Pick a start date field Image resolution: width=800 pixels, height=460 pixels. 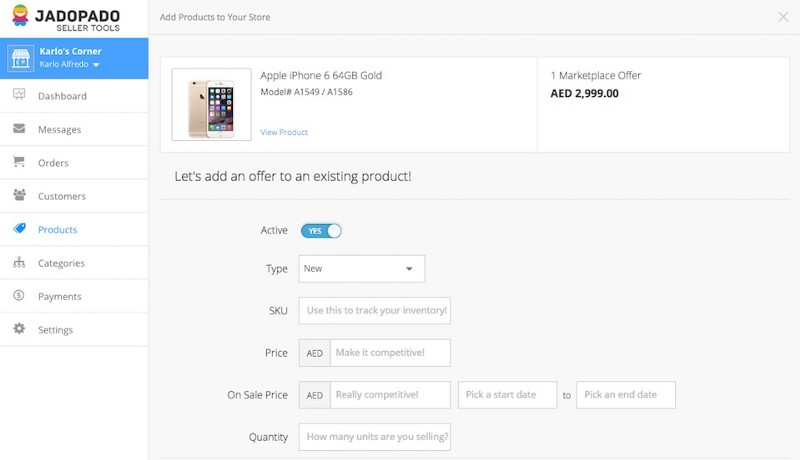click(x=508, y=395)
